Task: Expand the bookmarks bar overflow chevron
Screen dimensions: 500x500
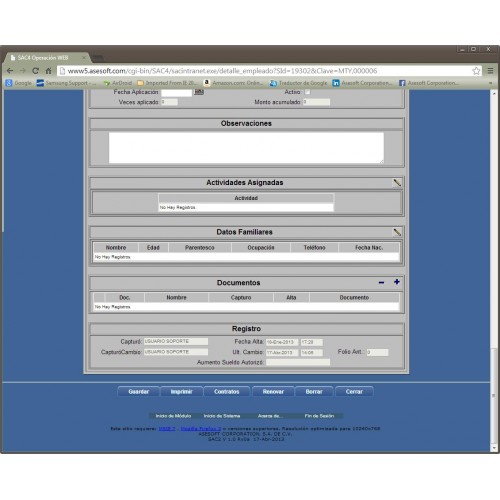Action: (490, 83)
